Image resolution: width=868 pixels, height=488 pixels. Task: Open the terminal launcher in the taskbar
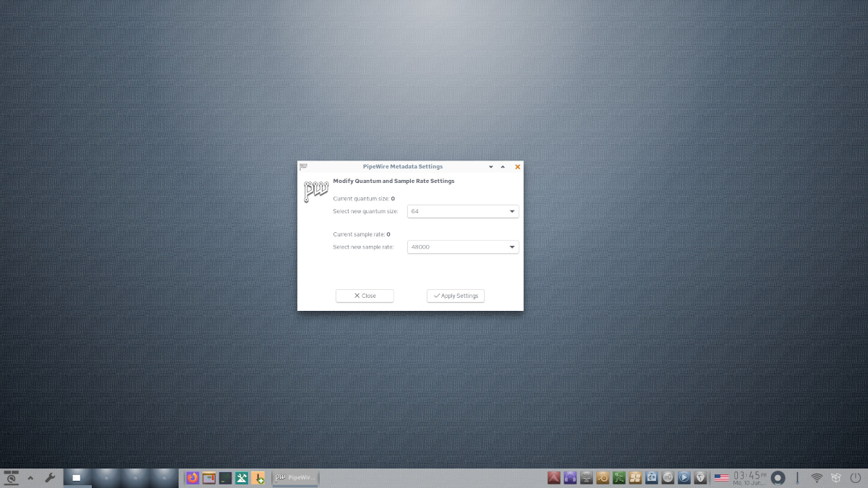click(226, 478)
